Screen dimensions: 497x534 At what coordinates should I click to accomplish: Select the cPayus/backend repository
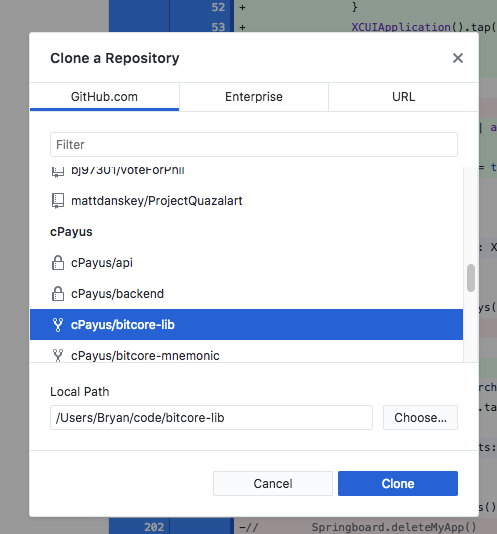tap(246, 294)
